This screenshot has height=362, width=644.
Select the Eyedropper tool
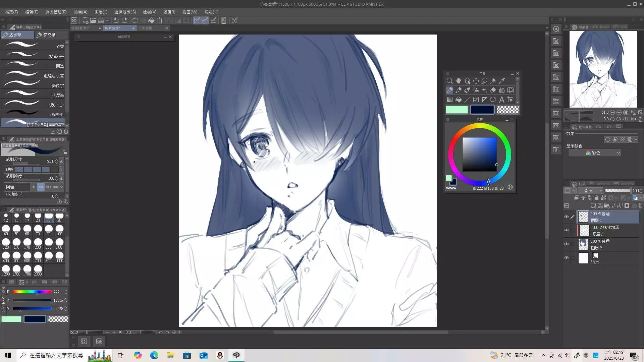[x=502, y=81]
